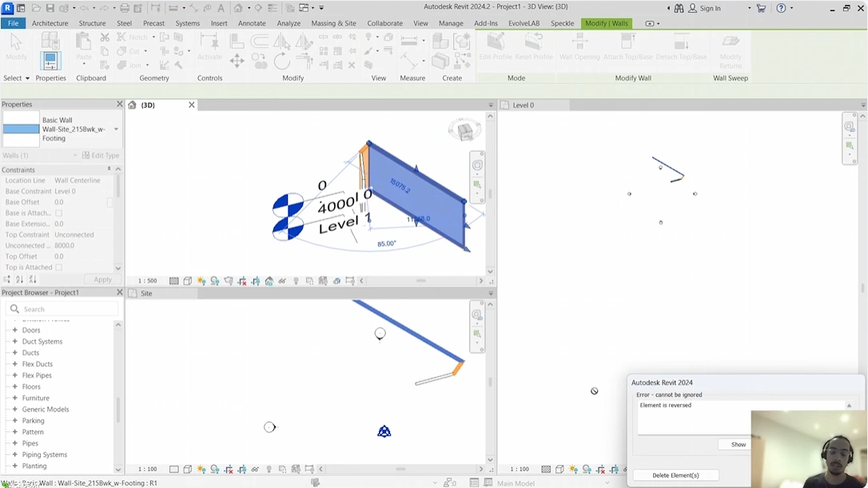Click the Edit Profile icon
Image resolution: width=868 pixels, height=488 pixels.
tap(496, 46)
